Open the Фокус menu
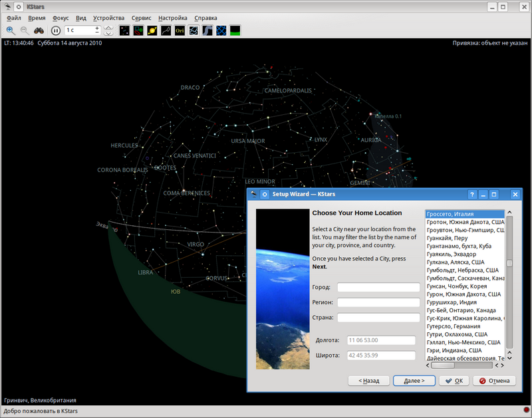Screen dimensions: 532x418 61,18
